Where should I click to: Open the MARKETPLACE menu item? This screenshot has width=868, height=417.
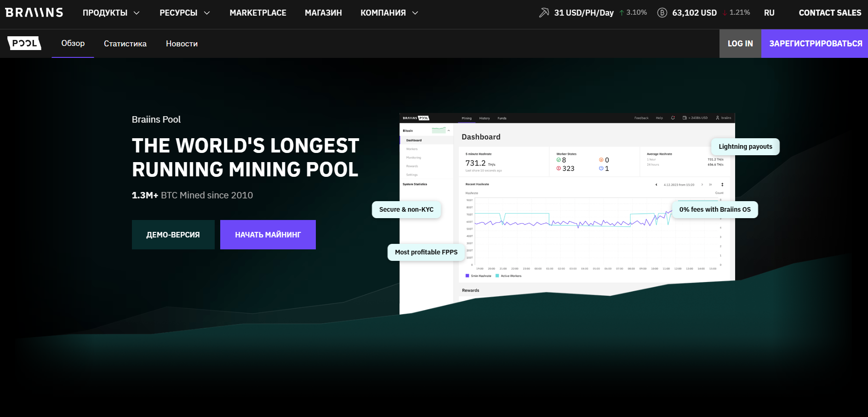[258, 13]
